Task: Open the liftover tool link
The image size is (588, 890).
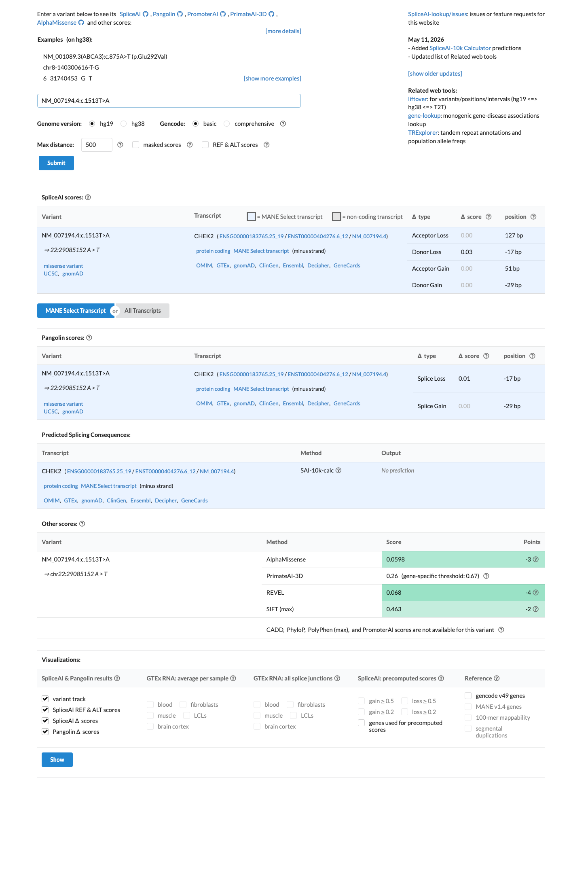Action: click(417, 99)
